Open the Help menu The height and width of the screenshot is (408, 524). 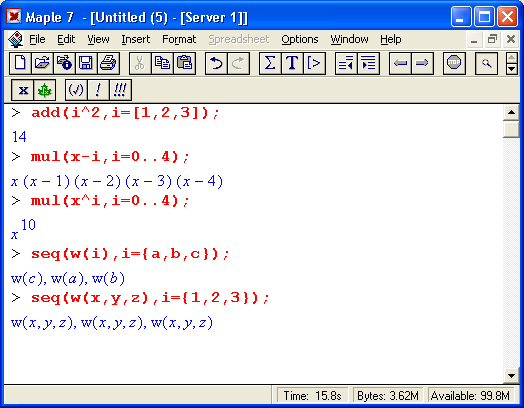[x=391, y=39]
